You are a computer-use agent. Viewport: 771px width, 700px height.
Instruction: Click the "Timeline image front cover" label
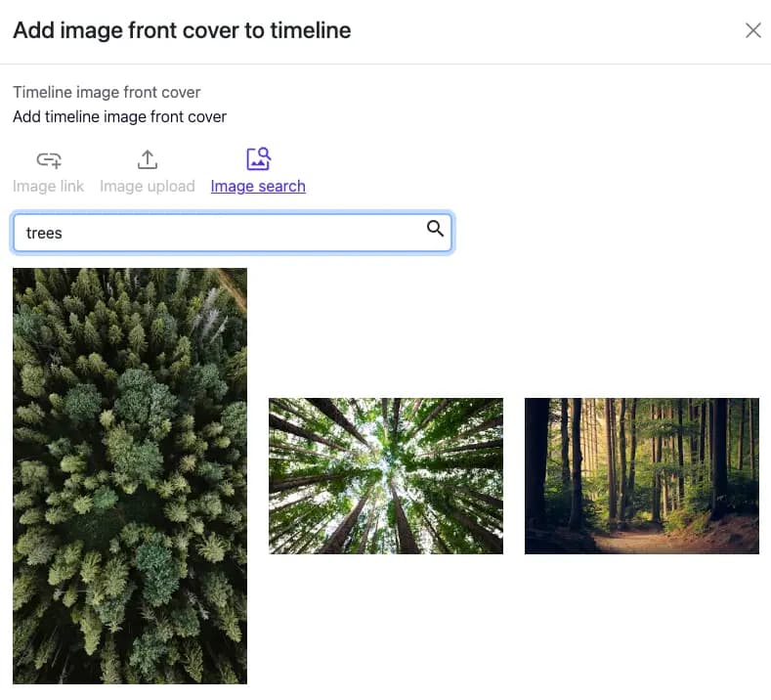[107, 92]
